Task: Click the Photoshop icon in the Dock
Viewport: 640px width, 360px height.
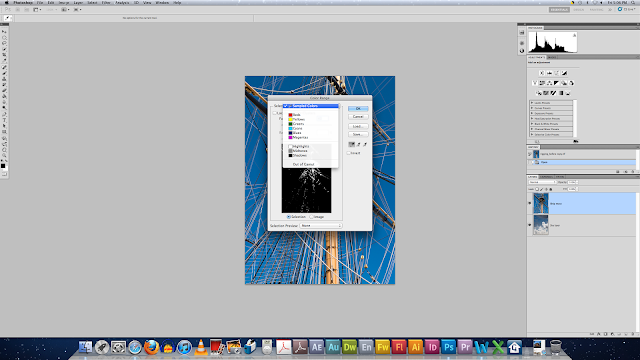Action: (x=448, y=347)
